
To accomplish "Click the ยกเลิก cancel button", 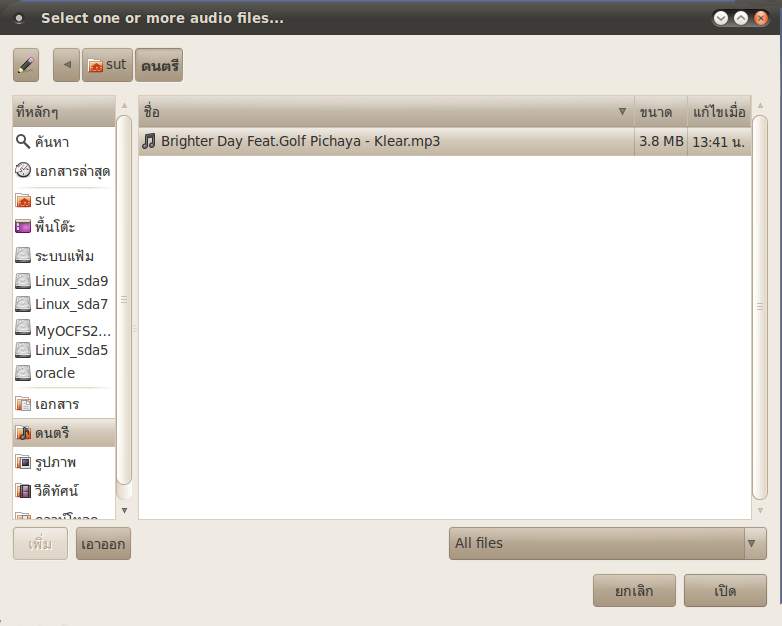I will pyautogui.click(x=634, y=591).
